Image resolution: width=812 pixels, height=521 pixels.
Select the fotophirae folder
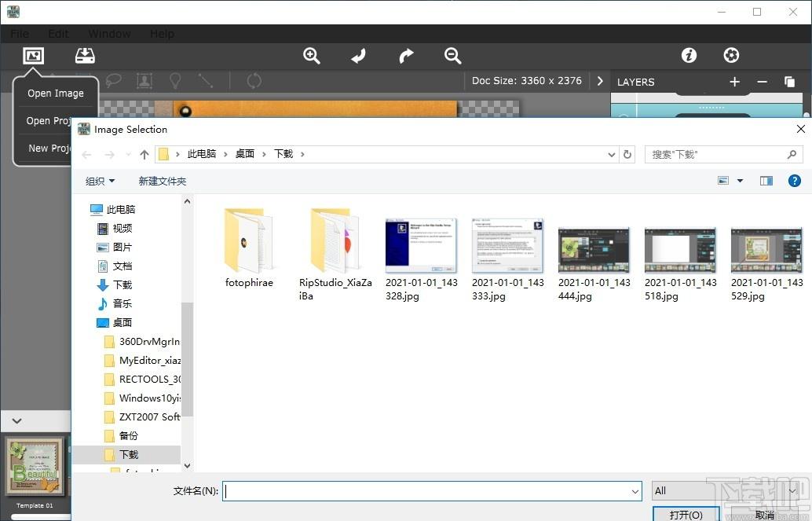pos(249,248)
